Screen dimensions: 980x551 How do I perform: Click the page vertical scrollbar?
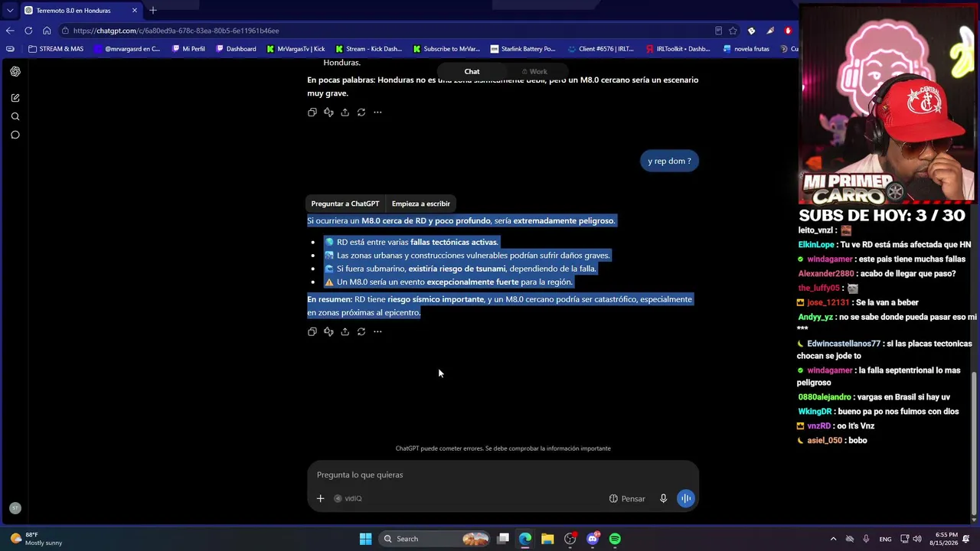(x=974, y=443)
